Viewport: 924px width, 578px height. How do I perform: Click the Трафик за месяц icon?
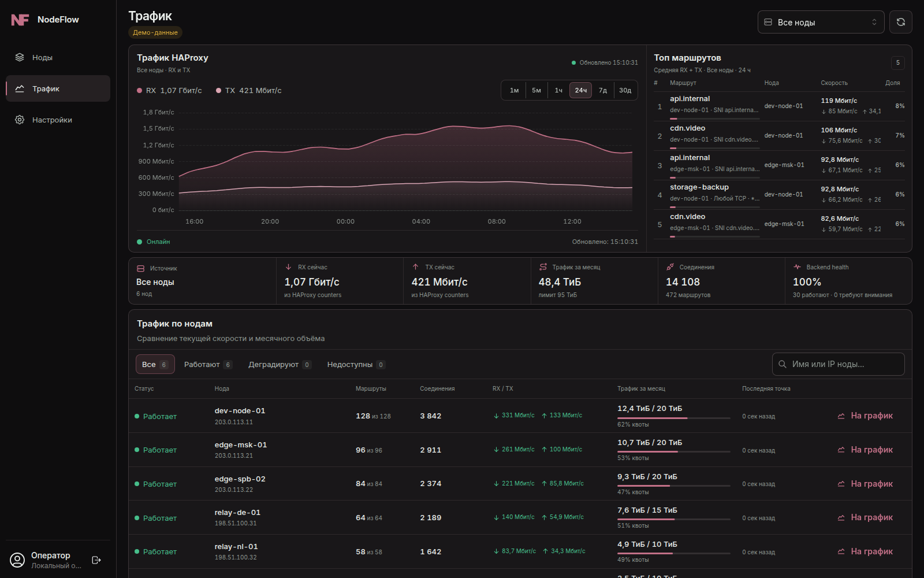pyautogui.click(x=543, y=267)
